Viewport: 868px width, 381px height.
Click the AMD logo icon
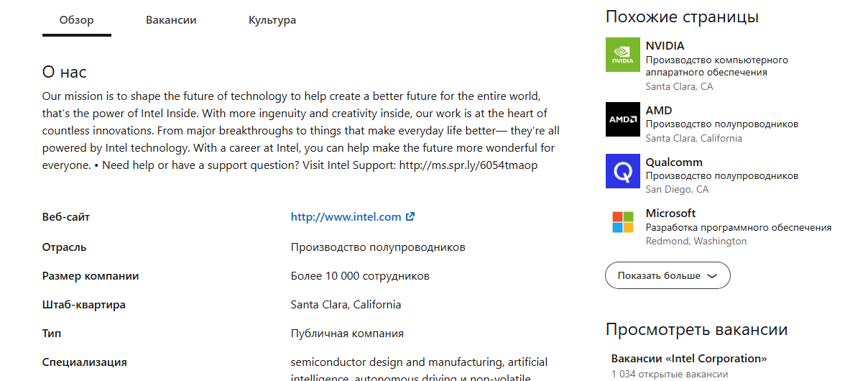coord(623,119)
